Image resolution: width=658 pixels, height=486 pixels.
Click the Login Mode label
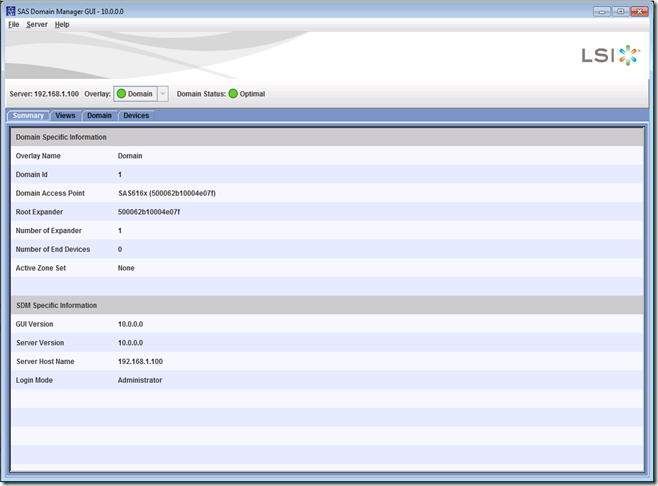[x=34, y=380]
